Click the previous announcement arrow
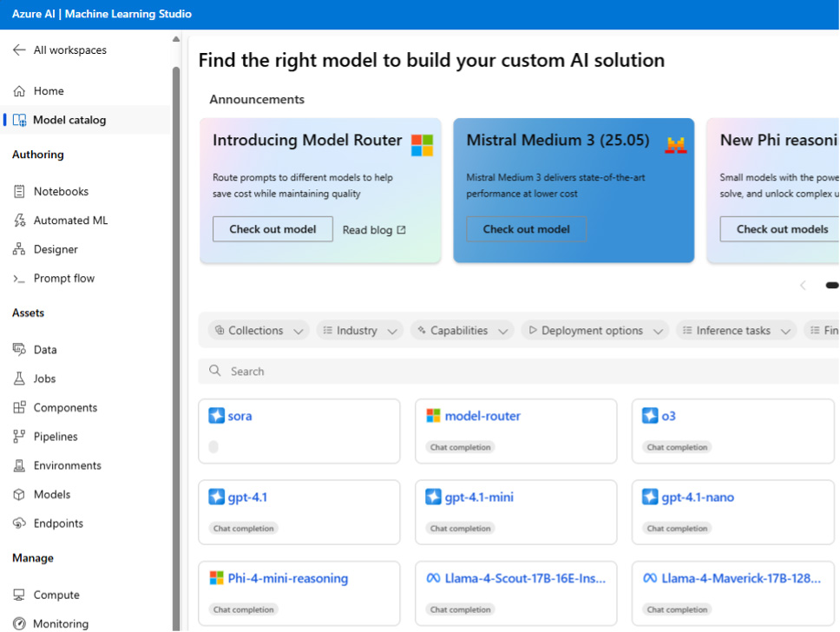Viewport: 840px width, 632px height. [x=803, y=285]
